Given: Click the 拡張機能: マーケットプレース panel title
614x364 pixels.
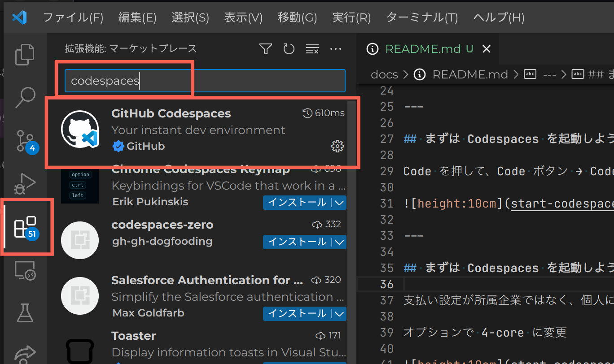Looking at the screenshot, I should coord(131,48).
